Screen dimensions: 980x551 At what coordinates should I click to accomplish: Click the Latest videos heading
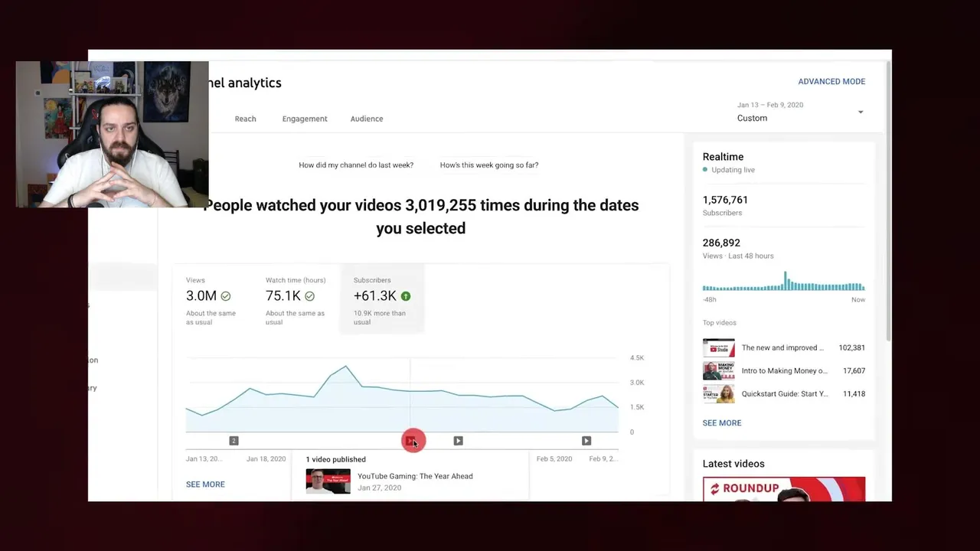click(x=733, y=464)
